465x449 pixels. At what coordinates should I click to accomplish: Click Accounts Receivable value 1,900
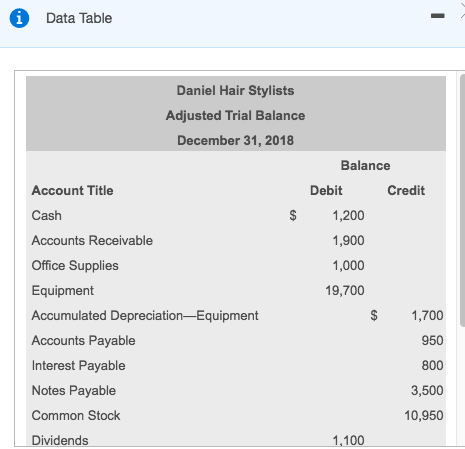(348, 241)
